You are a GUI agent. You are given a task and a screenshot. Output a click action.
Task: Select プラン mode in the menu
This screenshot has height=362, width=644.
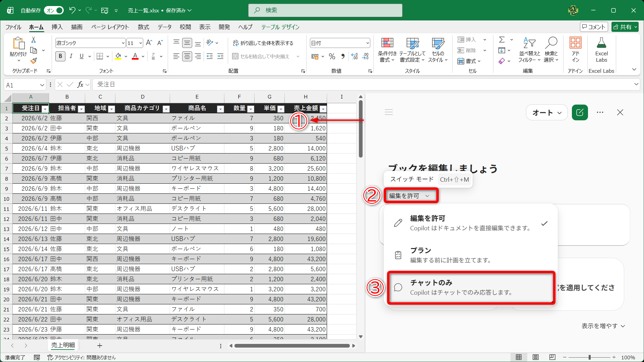(x=471, y=255)
